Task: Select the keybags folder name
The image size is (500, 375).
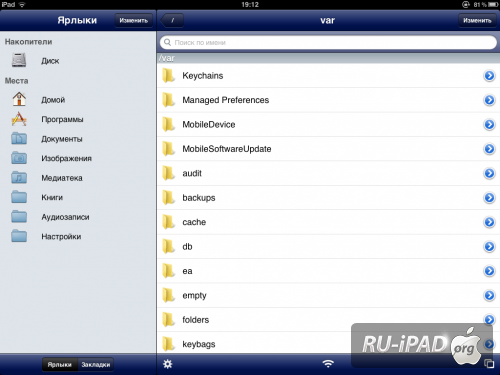Action: [x=199, y=344]
